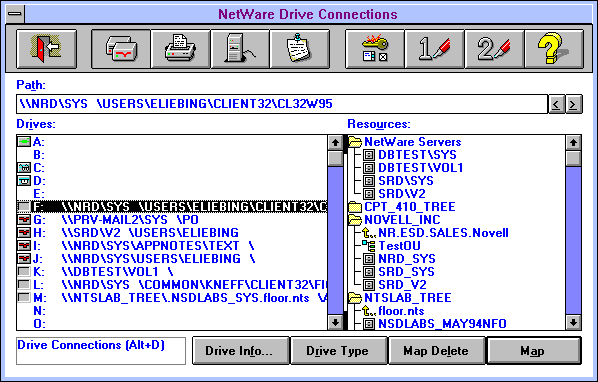Image resolution: width=598 pixels, height=382 pixels.
Task: Collapse the NTSLAB_TREE folder
Action: (x=355, y=298)
